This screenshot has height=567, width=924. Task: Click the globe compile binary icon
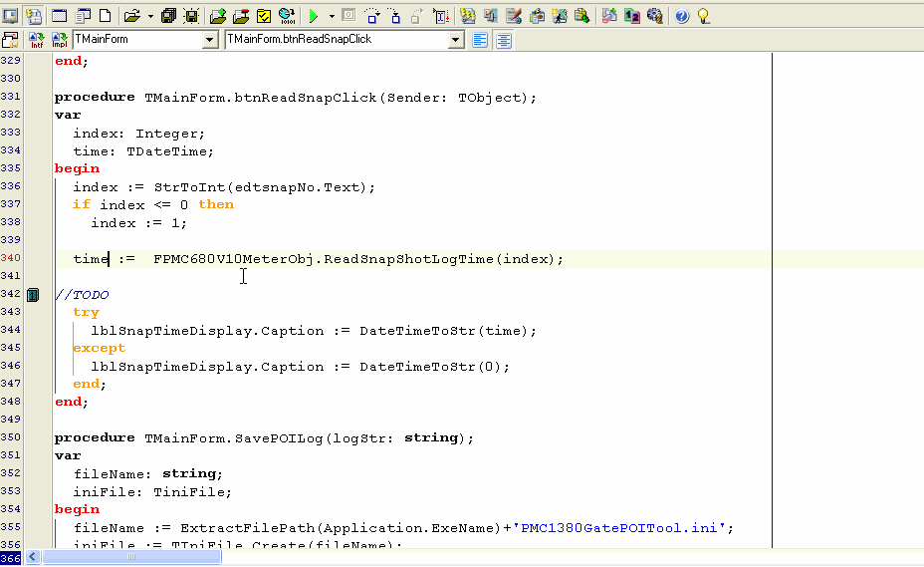tap(287, 16)
